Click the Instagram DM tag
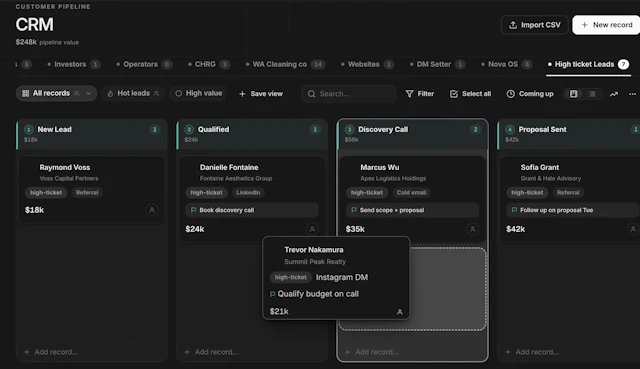The width and height of the screenshot is (640, 369). tap(342, 277)
